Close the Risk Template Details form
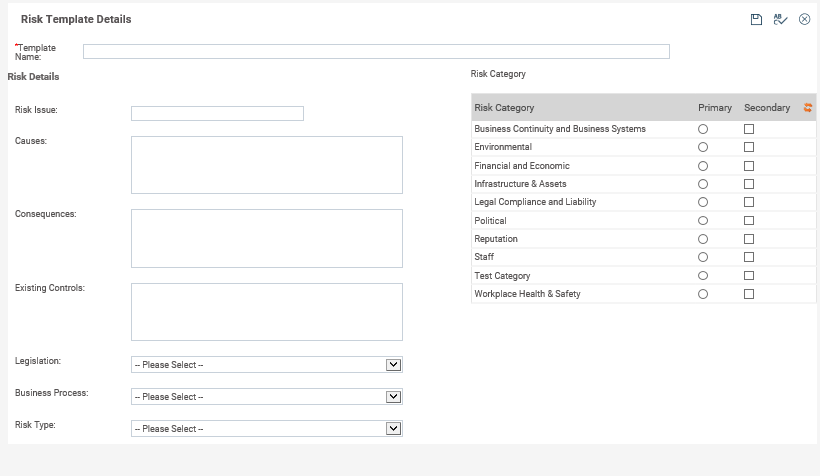This screenshot has width=820, height=476. [x=804, y=19]
